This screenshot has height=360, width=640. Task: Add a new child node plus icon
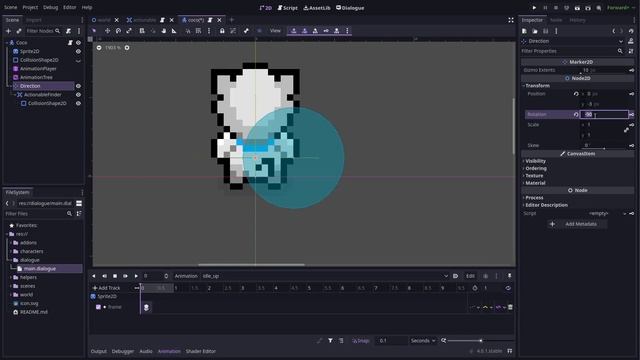8,31
